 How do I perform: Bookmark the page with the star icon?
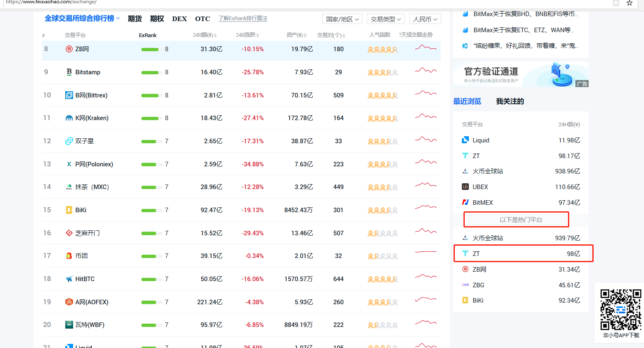pos(630,3)
